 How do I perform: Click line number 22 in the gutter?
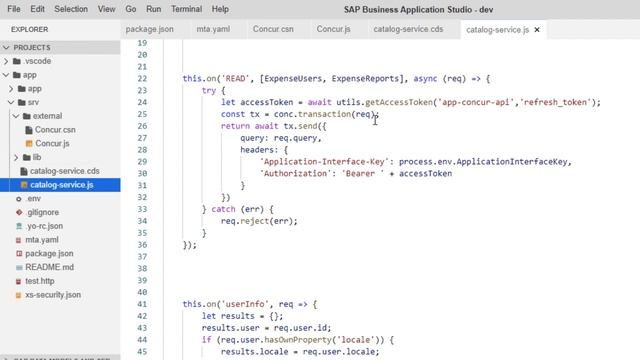coord(142,79)
